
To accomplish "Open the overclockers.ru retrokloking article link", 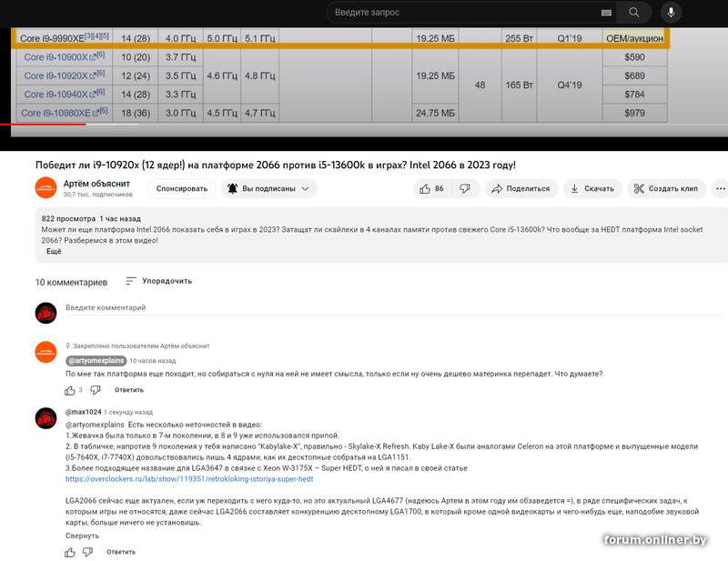I will 189,479.
